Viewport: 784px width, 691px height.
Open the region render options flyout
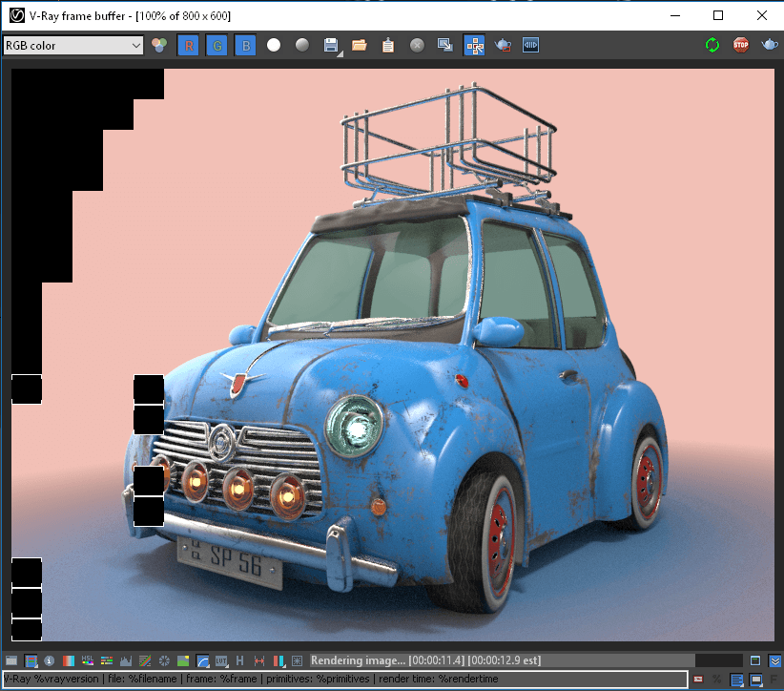(474, 45)
